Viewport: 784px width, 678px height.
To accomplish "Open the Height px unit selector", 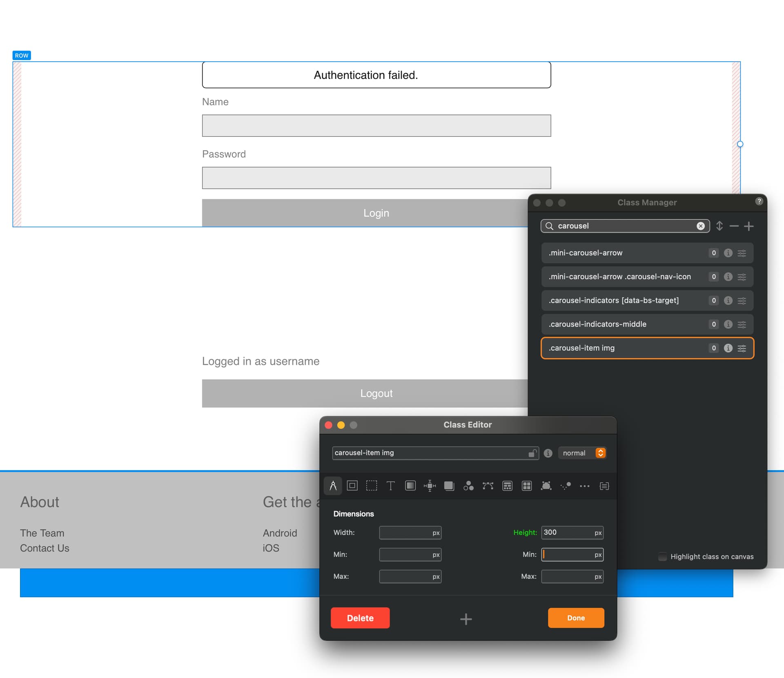I will click(x=598, y=533).
